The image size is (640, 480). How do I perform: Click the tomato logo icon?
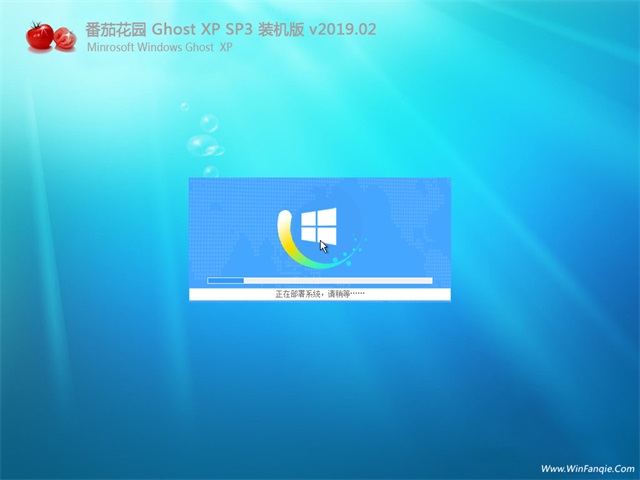coord(51,37)
